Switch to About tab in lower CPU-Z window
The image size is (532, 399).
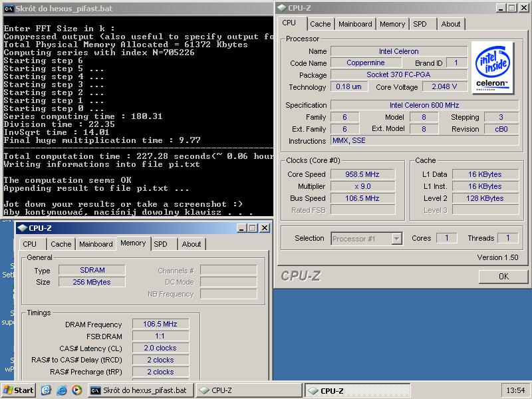192,244
